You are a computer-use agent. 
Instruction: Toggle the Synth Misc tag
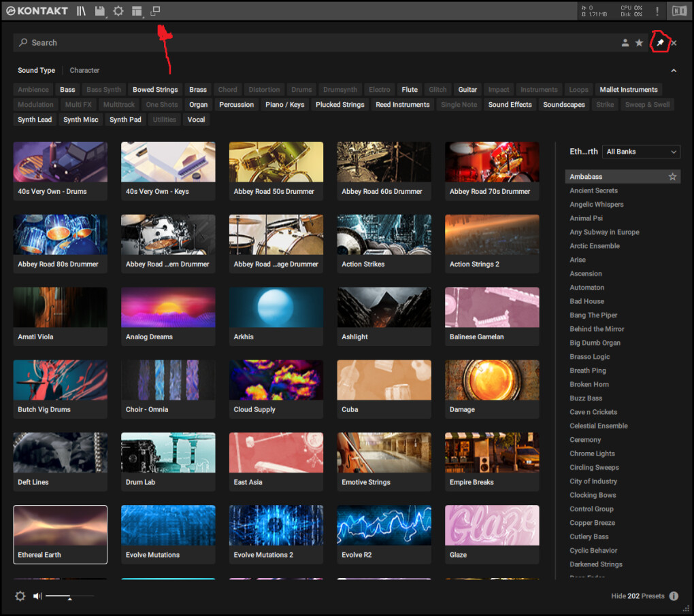(80, 120)
